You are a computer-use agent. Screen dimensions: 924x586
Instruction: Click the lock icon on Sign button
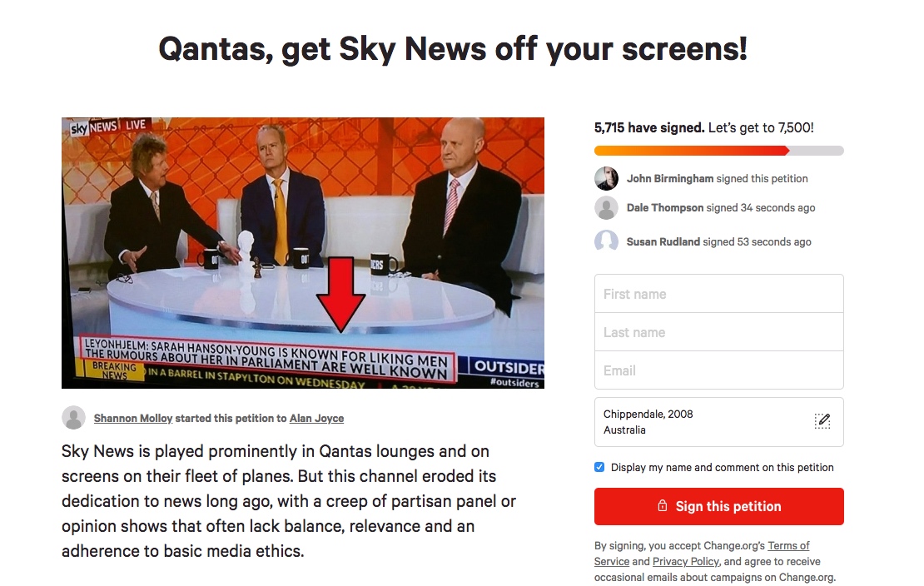[x=663, y=506]
